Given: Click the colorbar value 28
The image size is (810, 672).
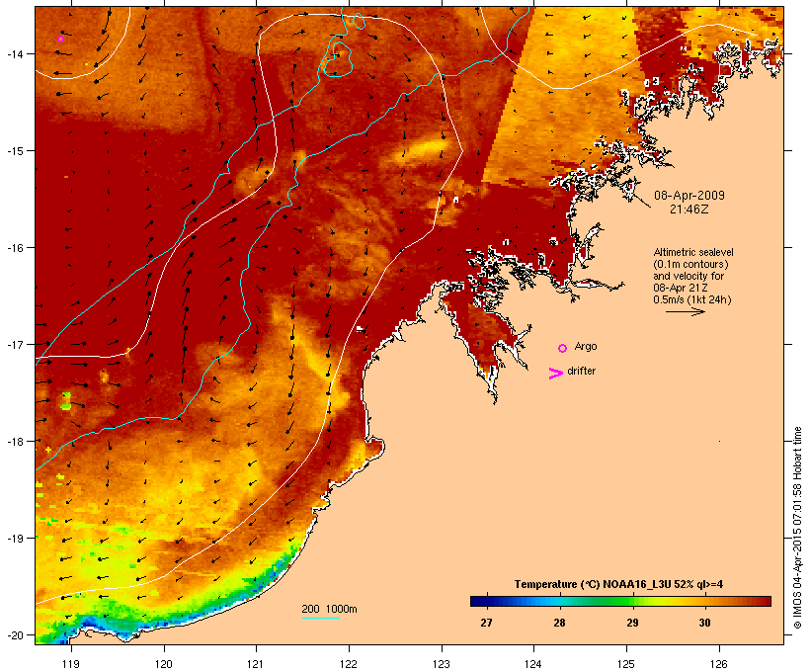Looking at the screenshot, I should tap(559, 623).
